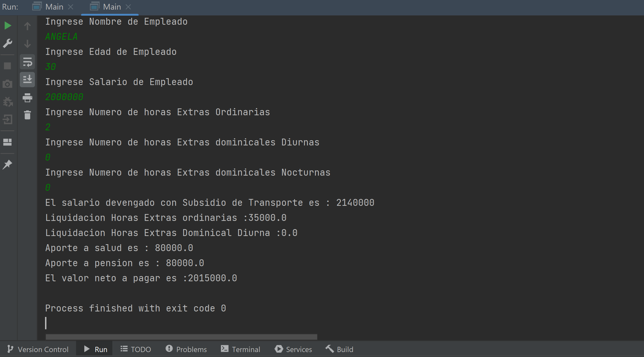Click the Print console output icon

[27, 98]
